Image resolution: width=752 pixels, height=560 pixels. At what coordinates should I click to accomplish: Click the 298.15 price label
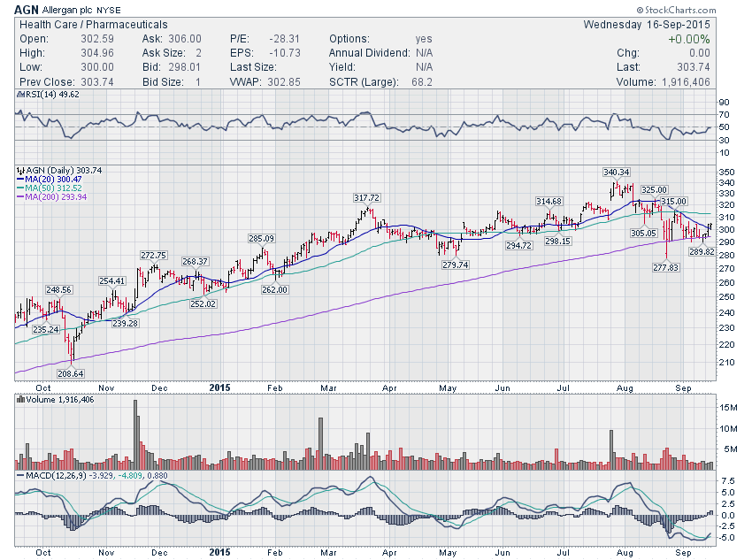(557, 242)
